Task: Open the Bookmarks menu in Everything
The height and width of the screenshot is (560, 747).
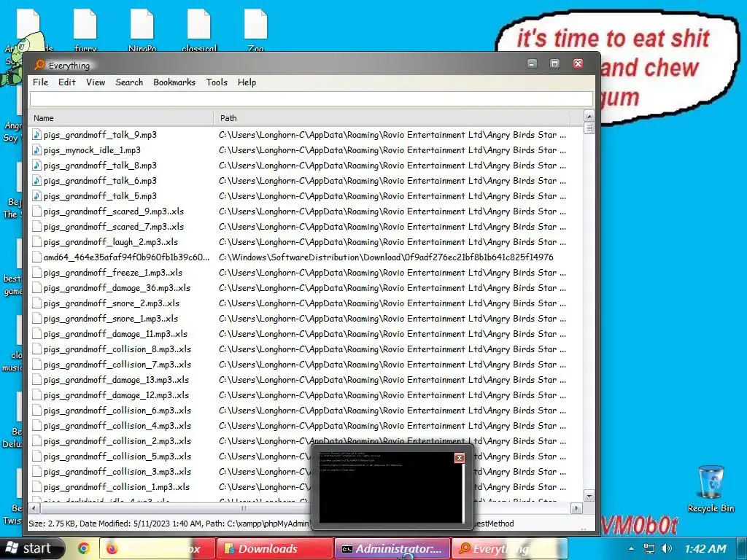Action: [x=174, y=82]
